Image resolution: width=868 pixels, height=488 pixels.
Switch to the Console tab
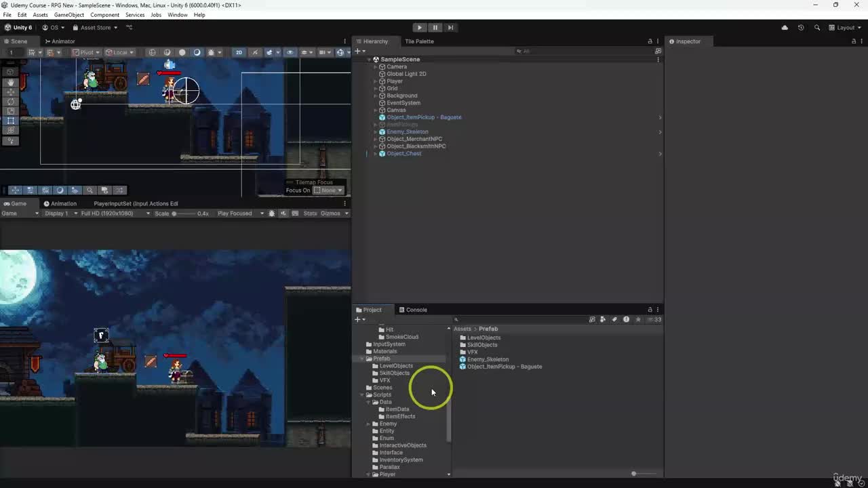[x=413, y=310]
